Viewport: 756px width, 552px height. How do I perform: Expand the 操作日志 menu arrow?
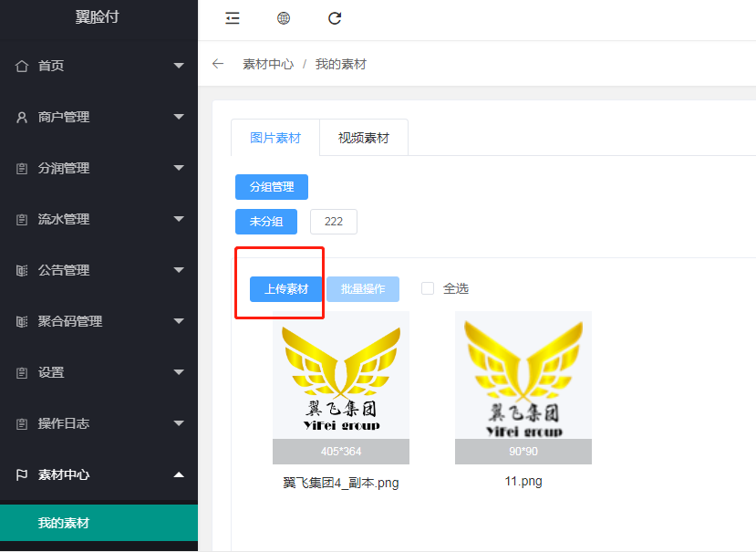pos(179,423)
